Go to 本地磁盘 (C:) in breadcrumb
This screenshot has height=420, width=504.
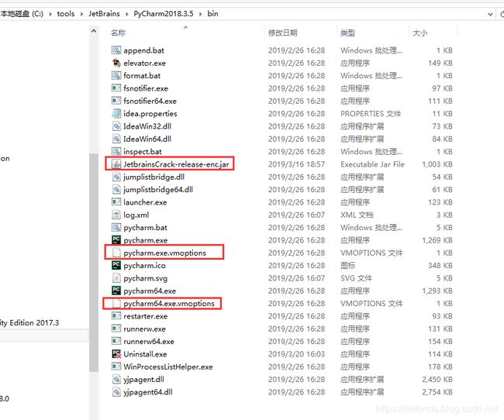point(22,14)
